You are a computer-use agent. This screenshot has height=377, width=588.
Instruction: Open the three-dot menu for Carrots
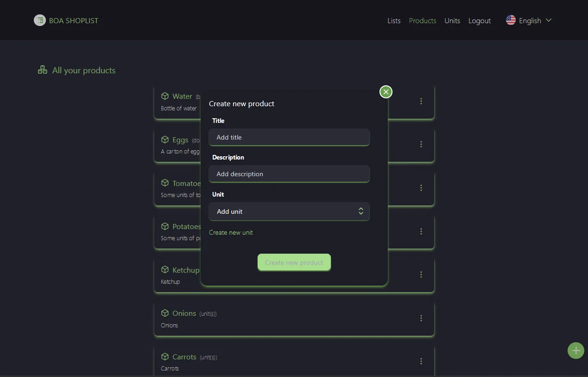[x=421, y=361]
